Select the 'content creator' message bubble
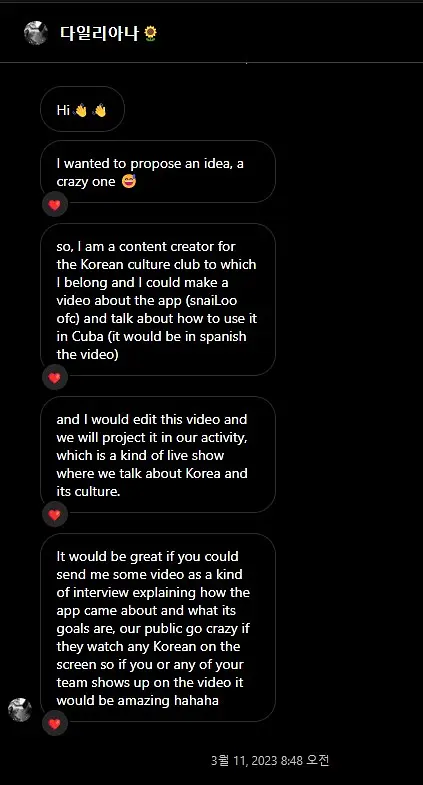Screen dimensions: 423x785 click(x=158, y=300)
